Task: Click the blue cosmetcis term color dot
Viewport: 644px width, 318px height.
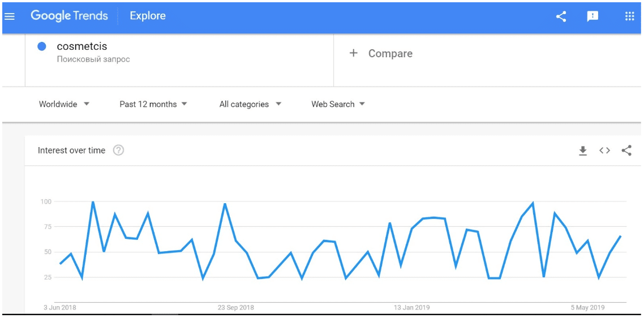Action: tap(41, 46)
